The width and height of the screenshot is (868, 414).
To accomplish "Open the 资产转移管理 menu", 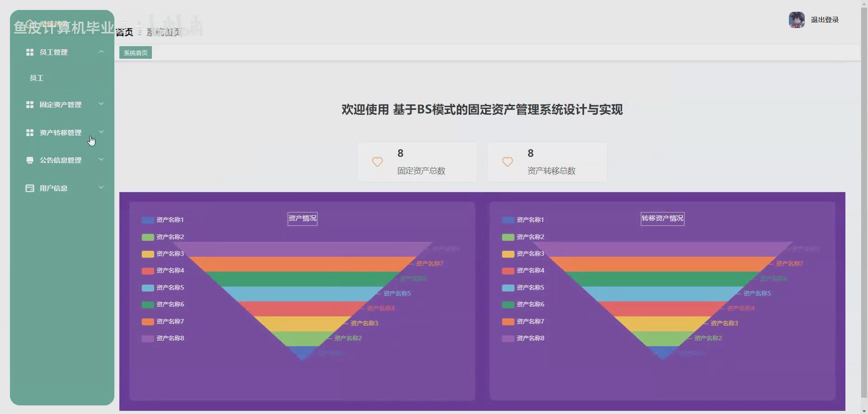I will [x=62, y=133].
